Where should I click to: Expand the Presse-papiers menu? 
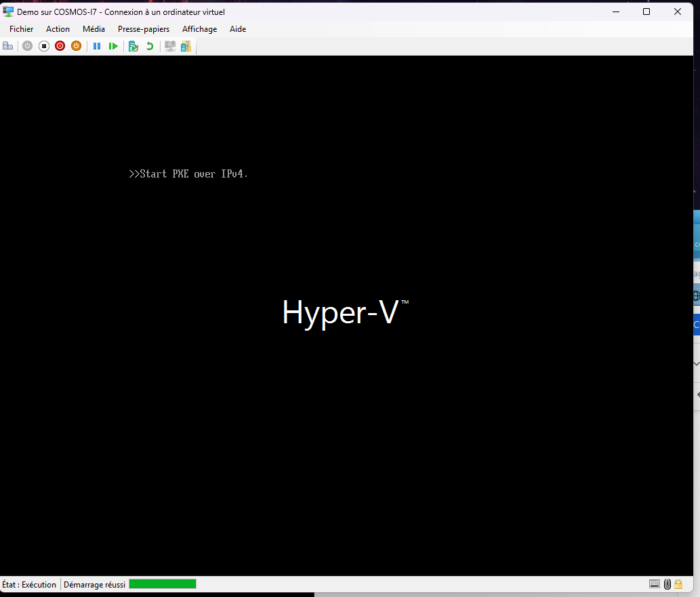click(x=144, y=29)
